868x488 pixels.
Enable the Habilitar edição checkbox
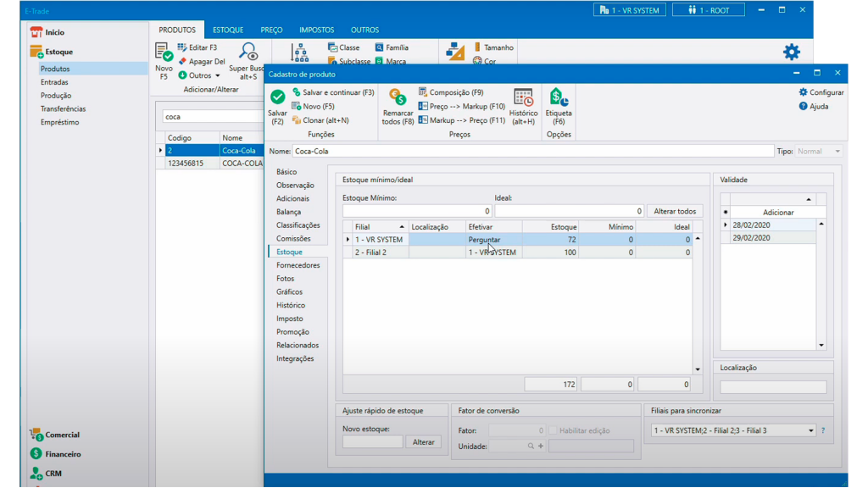click(554, 430)
